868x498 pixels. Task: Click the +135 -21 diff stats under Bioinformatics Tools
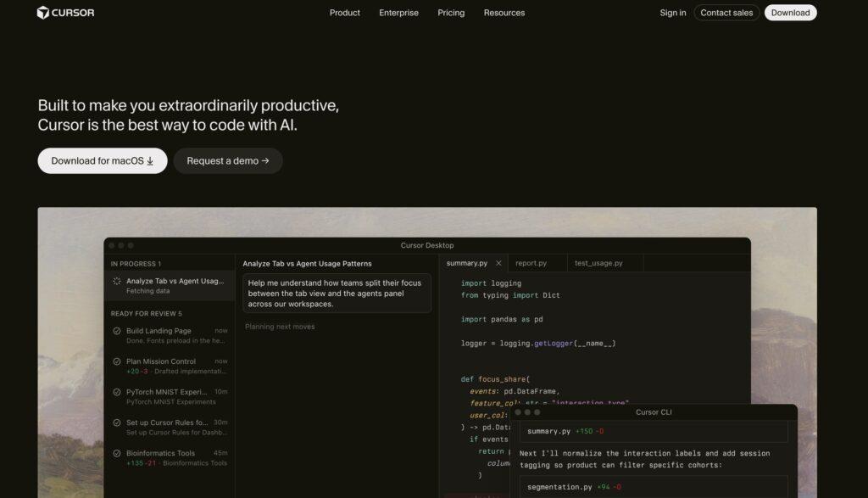click(142, 463)
